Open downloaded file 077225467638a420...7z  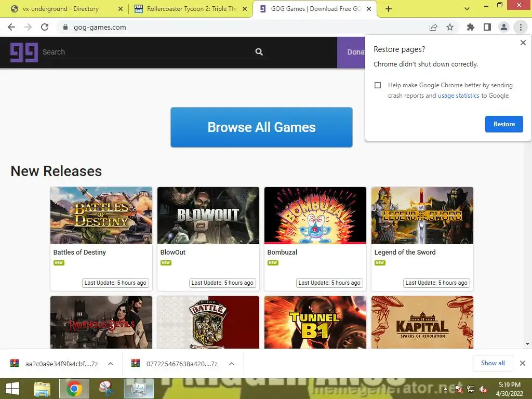[175, 364]
